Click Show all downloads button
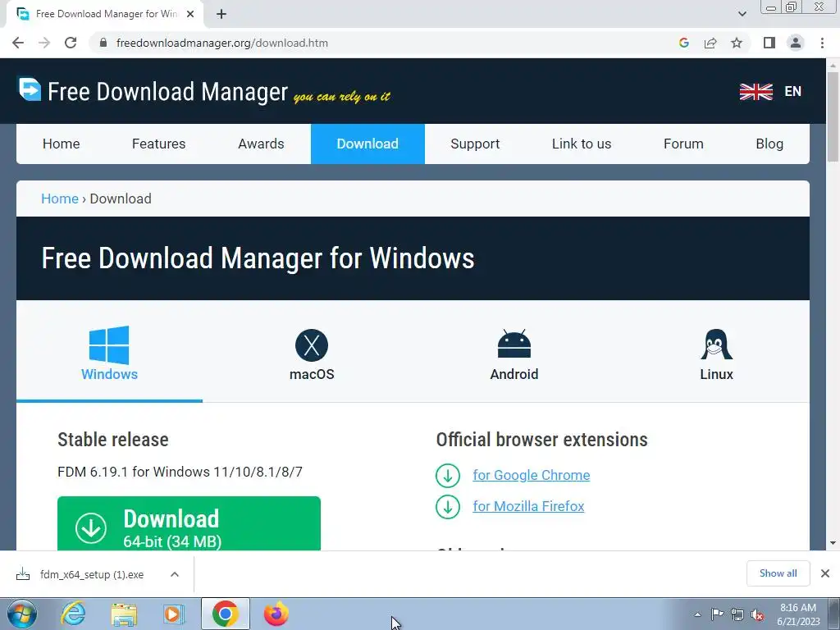The height and width of the screenshot is (630, 840). 778,573
